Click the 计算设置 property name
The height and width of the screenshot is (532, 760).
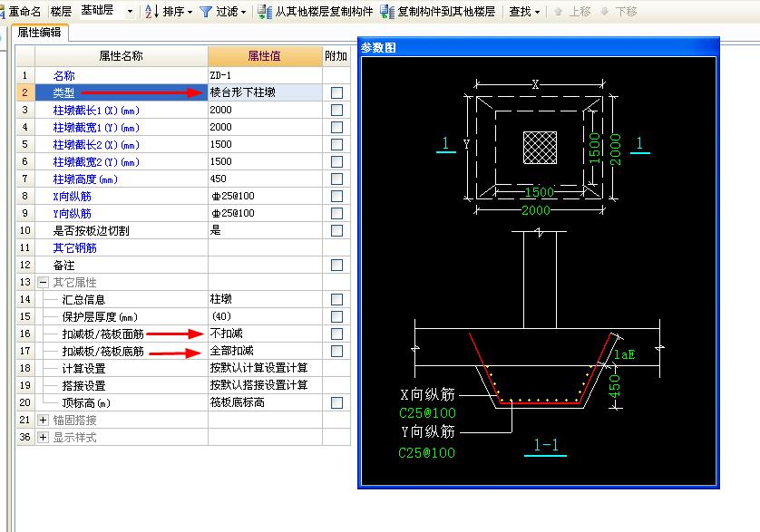[83, 368]
